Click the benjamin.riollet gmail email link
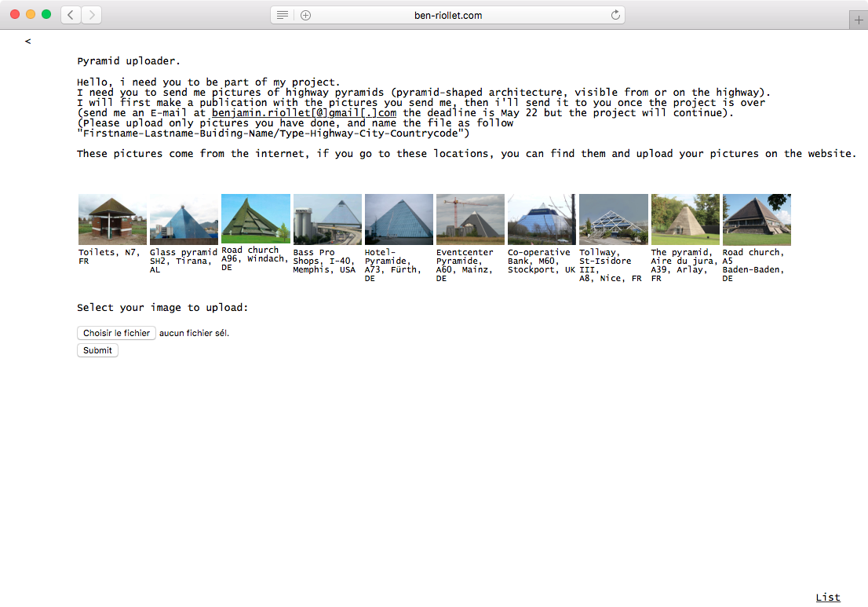This screenshot has width=868, height=607. [x=304, y=112]
